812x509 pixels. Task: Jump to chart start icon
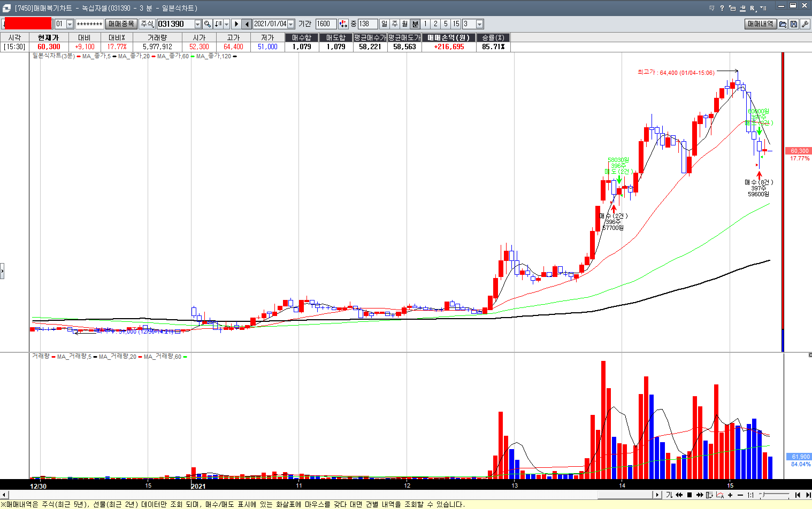798,495
